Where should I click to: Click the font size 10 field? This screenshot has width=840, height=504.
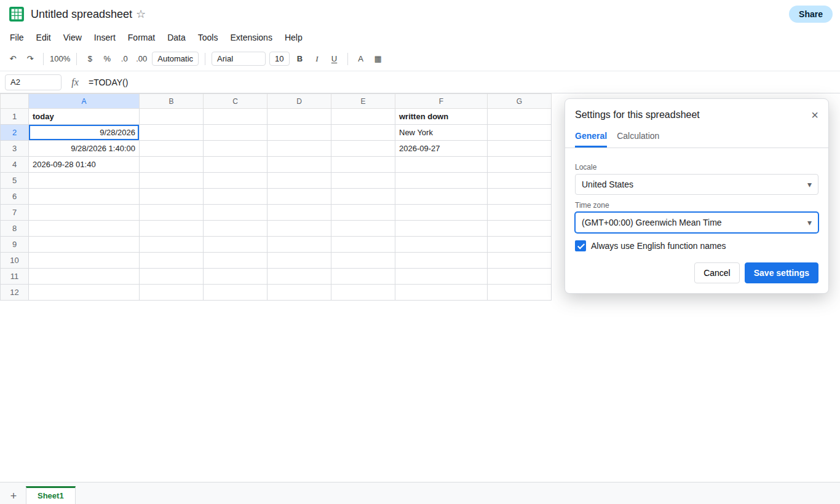click(279, 59)
